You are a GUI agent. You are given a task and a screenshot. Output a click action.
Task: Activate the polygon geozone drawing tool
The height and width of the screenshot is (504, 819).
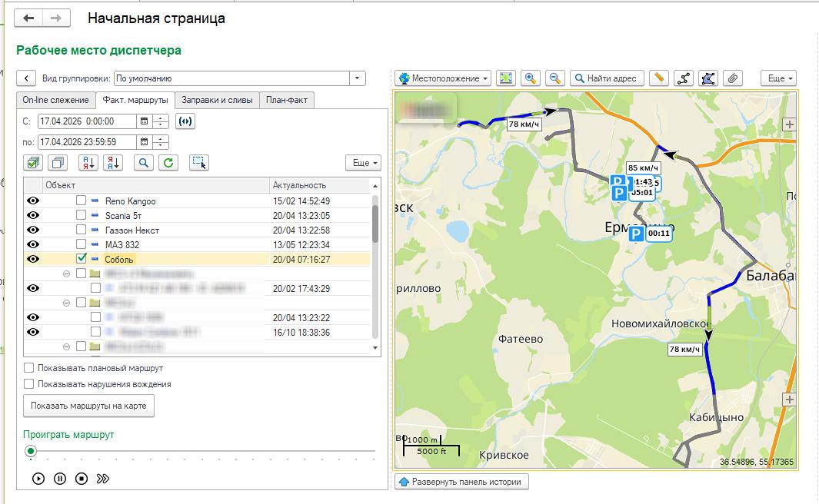tap(708, 78)
